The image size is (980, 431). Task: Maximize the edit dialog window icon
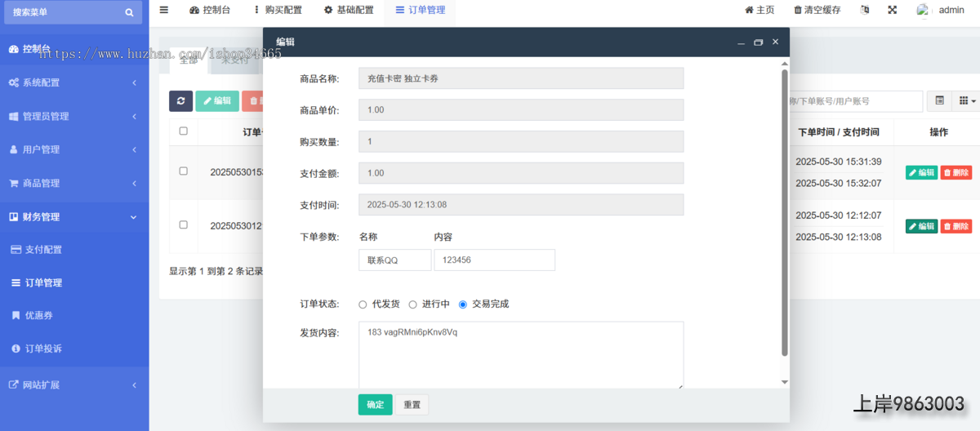click(758, 42)
